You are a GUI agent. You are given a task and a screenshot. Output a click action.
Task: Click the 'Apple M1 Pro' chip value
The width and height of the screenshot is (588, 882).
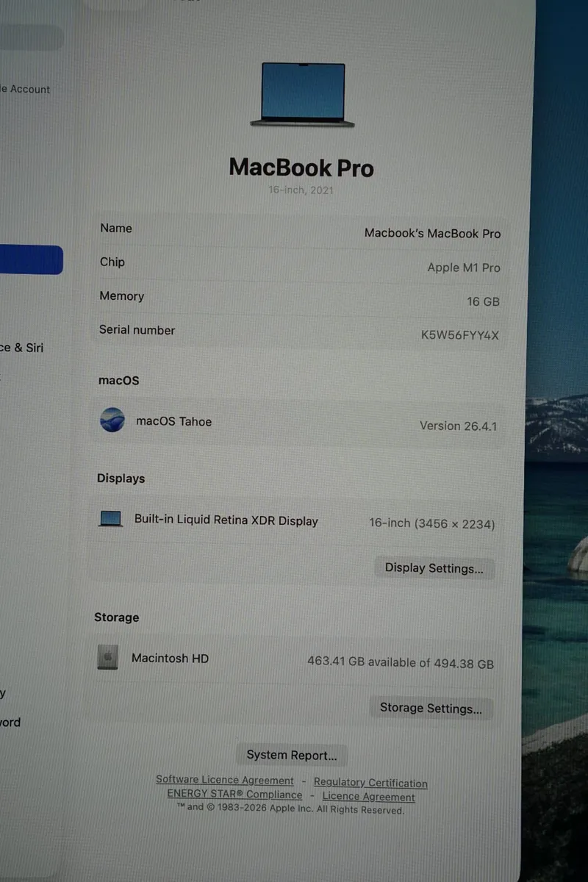tap(464, 268)
